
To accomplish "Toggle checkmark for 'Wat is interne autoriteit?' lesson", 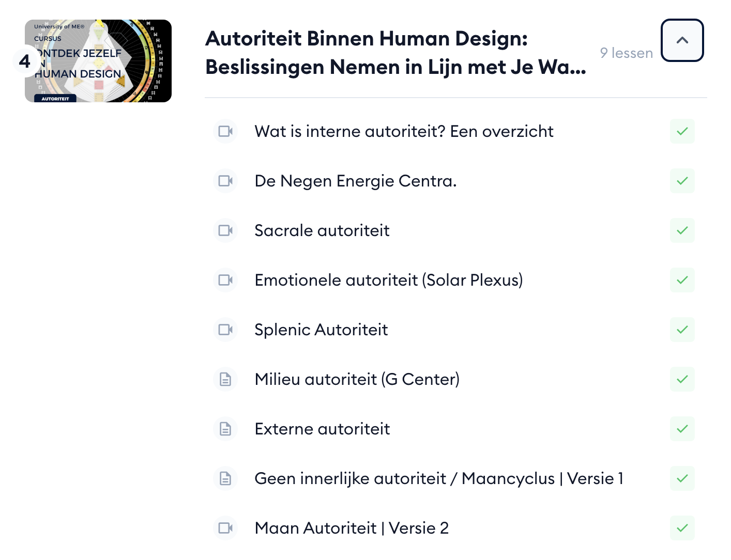I will click(682, 131).
